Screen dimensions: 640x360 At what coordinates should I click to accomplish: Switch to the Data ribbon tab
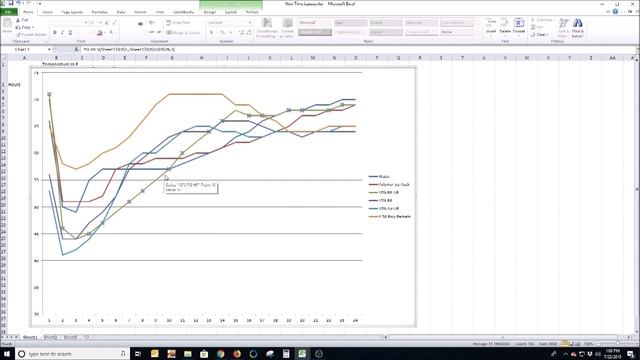[121, 12]
